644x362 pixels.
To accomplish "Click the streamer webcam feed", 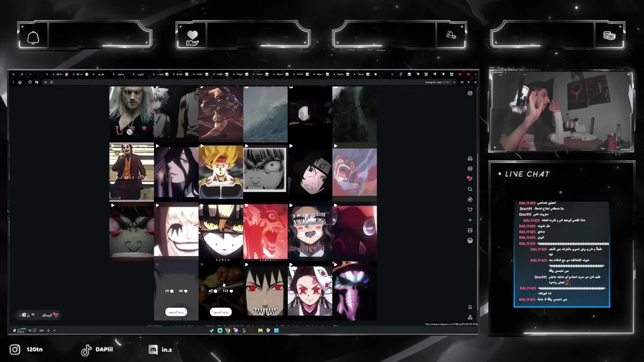I will point(561,111).
